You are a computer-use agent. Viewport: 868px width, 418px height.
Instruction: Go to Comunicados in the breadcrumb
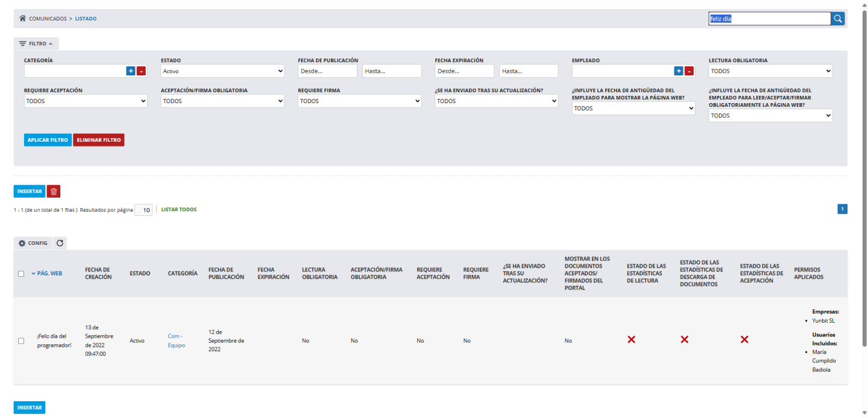click(x=48, y=19)
